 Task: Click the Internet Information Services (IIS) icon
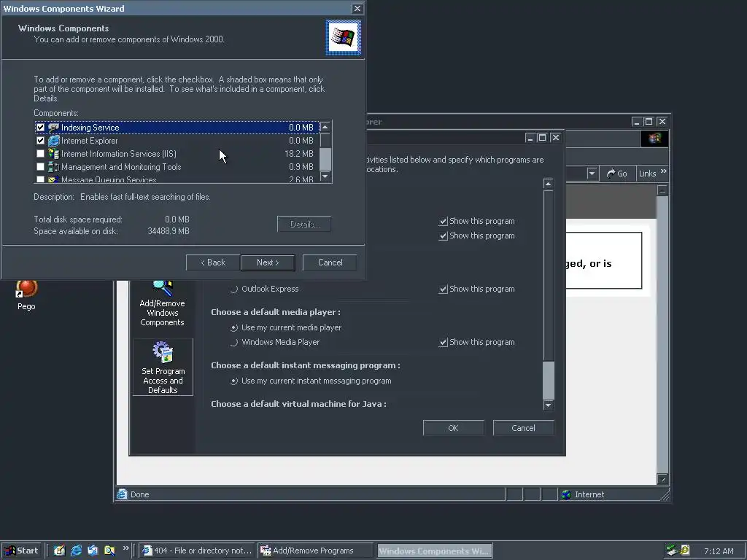(x=53, y=154)
